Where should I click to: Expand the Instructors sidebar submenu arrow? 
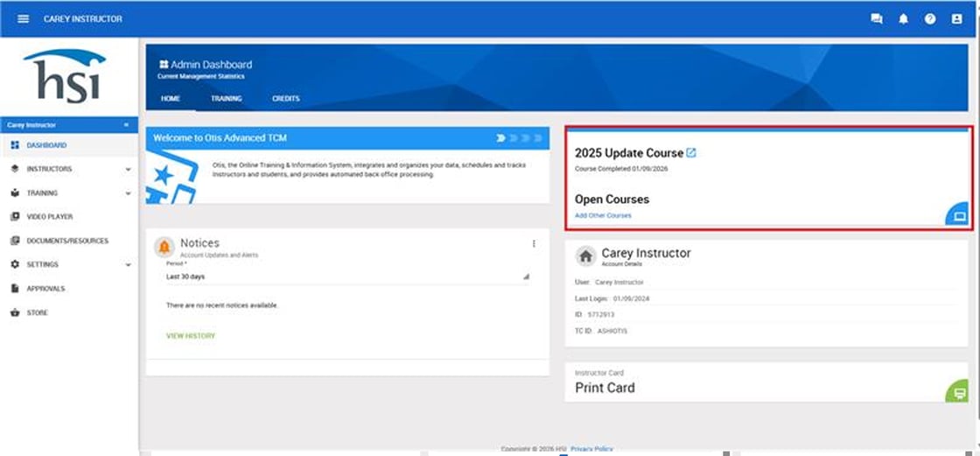click(128, 170)
